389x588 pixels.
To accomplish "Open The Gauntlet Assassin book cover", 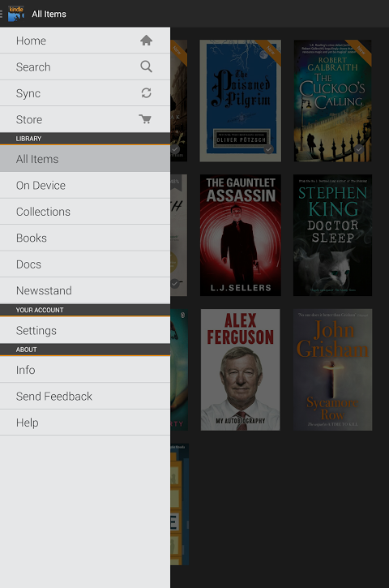I will pyautogui.click(x=240, y=235).
